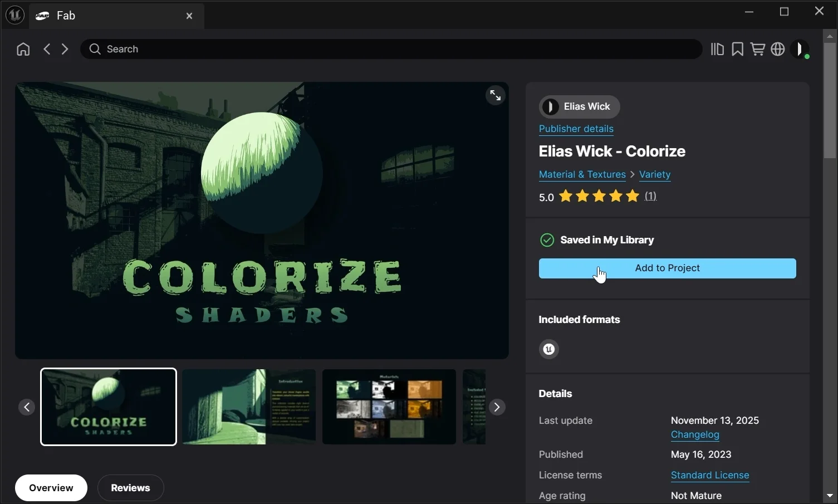Screen dimensions: 838x504
Task: Click the 5.0 star rating
Action: point(590,197)
